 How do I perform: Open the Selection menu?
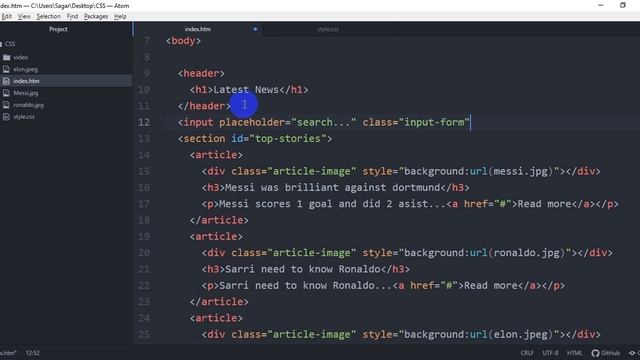click(49, 16)
